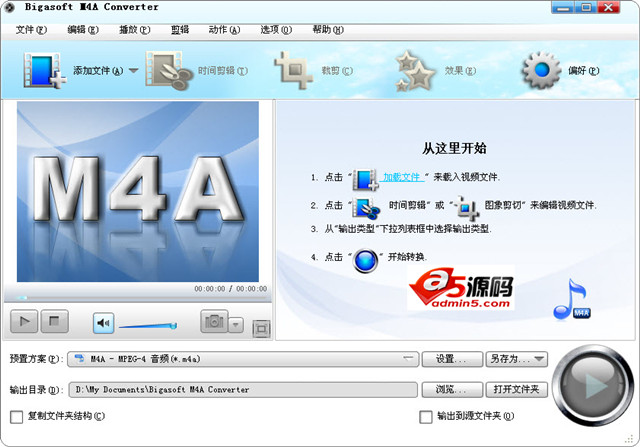Minimize the Bigasoft M4A Converter window

click(563, 8)
